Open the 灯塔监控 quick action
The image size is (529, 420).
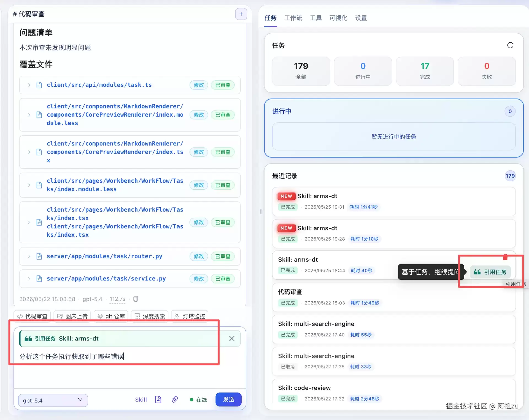tap(190, 316)
